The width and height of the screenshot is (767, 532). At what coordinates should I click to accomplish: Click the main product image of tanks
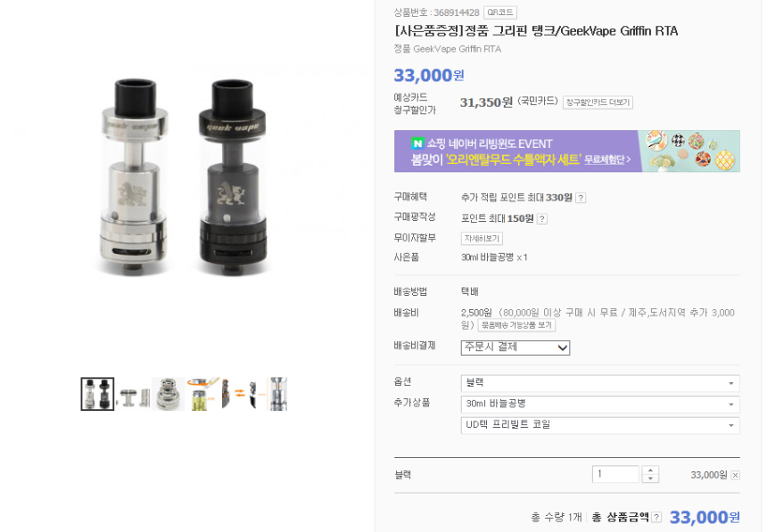(185, 176)
